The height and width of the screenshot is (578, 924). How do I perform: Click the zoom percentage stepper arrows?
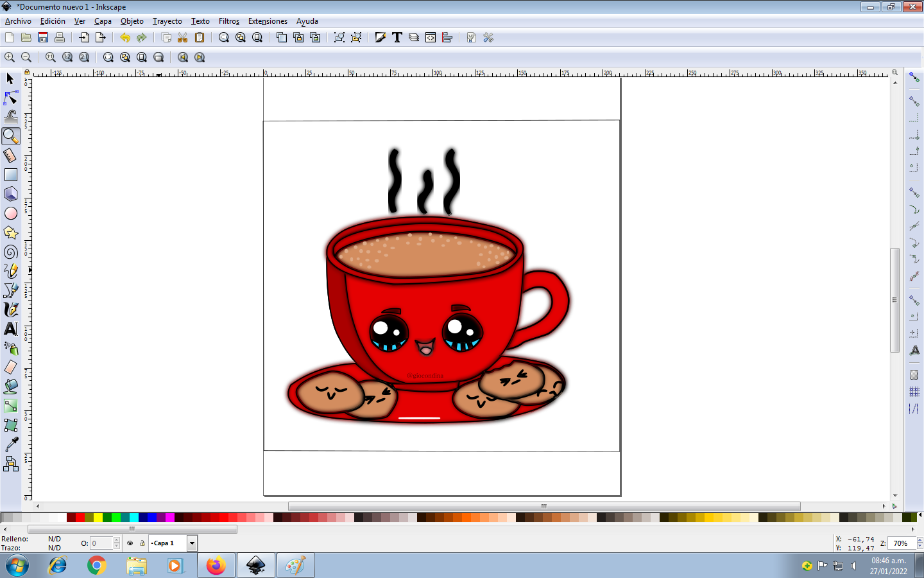[920, 543]
